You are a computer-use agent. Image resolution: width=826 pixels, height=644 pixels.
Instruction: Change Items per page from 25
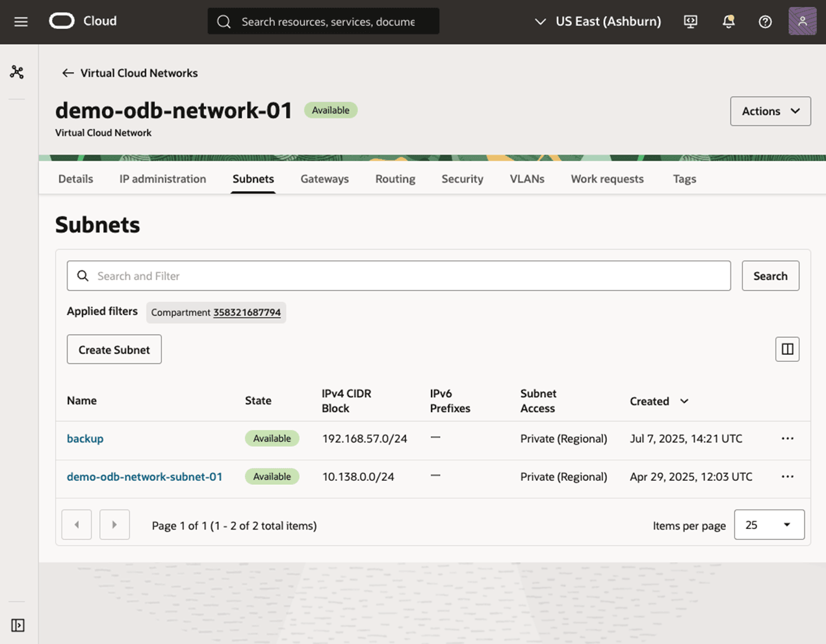(x=769, y=524)
